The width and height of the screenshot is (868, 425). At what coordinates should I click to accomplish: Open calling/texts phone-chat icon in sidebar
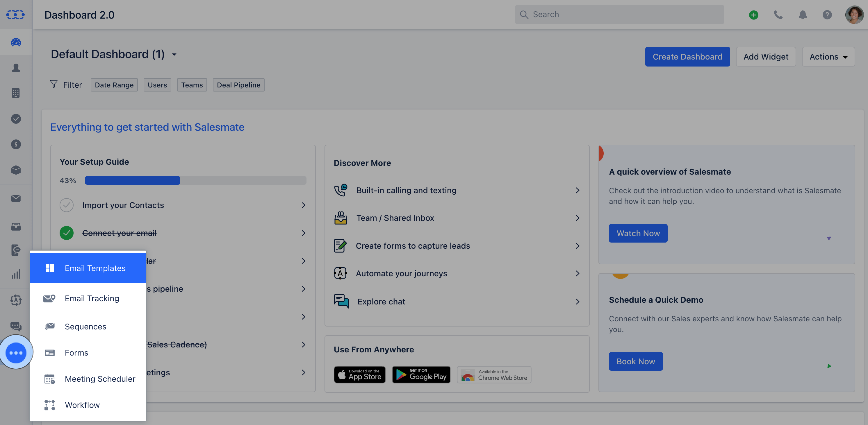pos(16,250)
